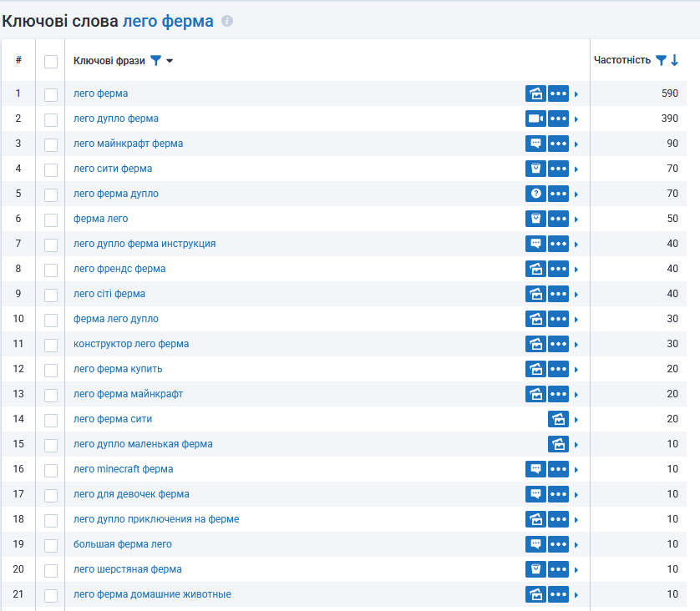
Task: Open keyword link большая ферма лего
Action: click(x=122, y=544)
